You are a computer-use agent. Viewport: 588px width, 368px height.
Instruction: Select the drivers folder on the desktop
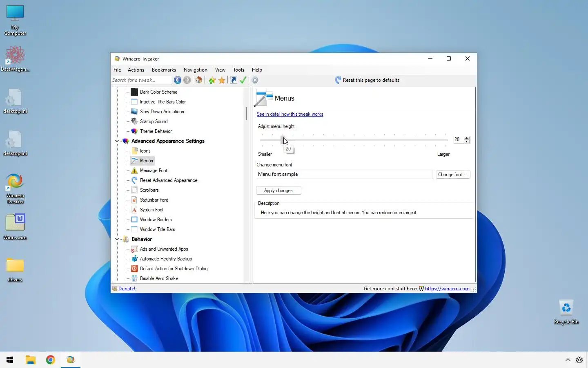pos(15,270)
